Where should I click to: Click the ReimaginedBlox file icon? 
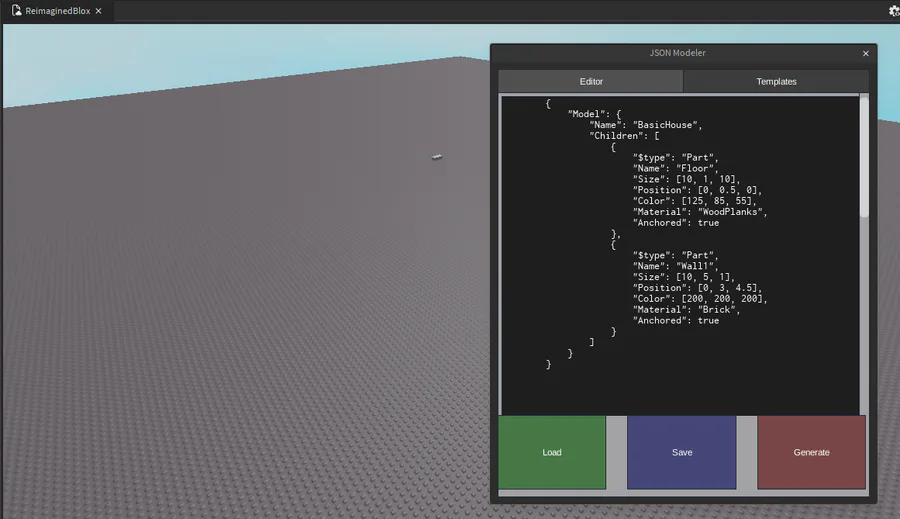pos(17,10)
